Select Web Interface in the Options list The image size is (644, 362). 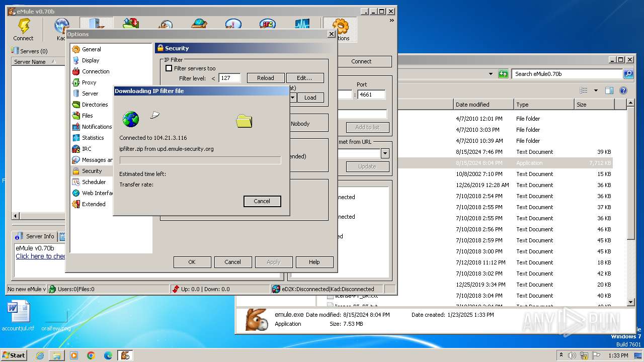point(92,193)
